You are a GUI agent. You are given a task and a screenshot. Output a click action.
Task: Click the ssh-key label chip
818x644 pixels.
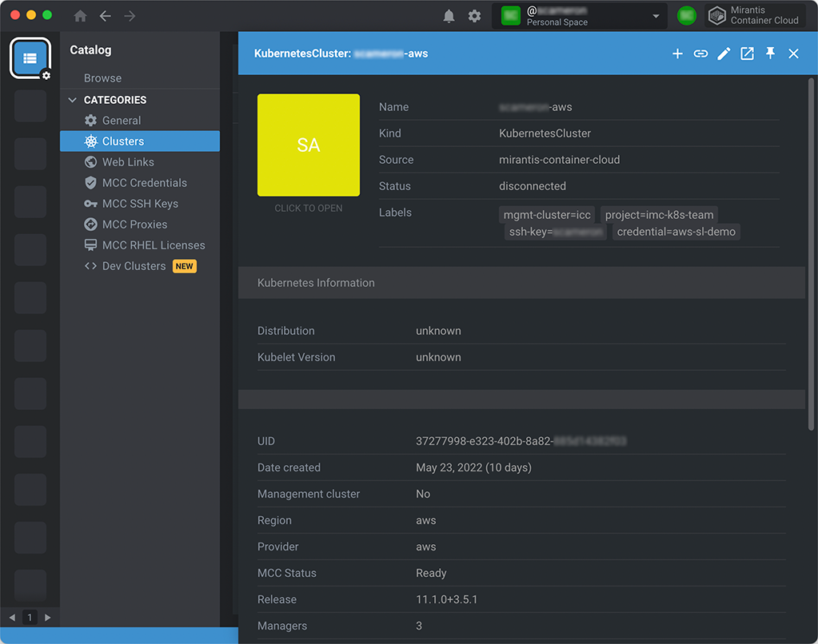[x=556, y=232]
